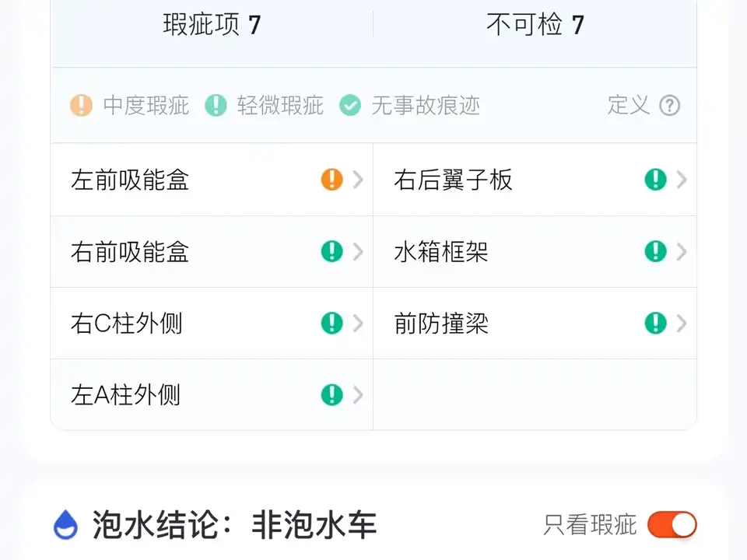Click the blue water drop icon
Screen dimensions: 747x560
[x=65, y=525]
